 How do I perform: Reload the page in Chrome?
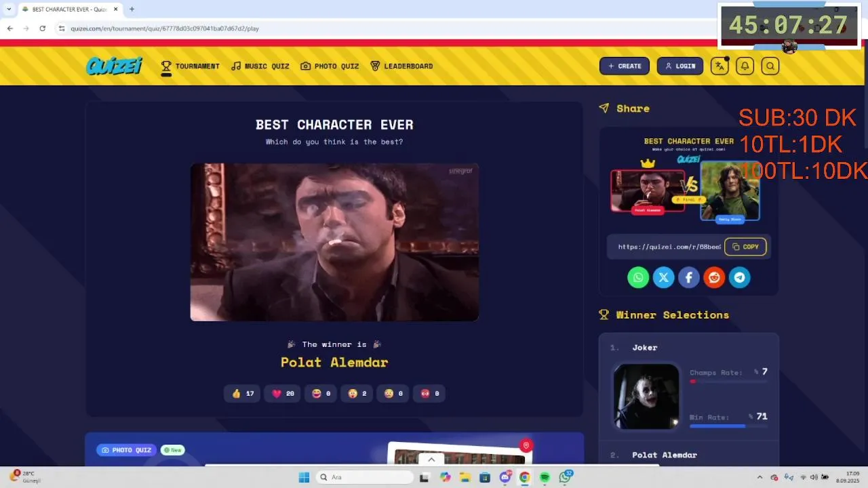42,28
